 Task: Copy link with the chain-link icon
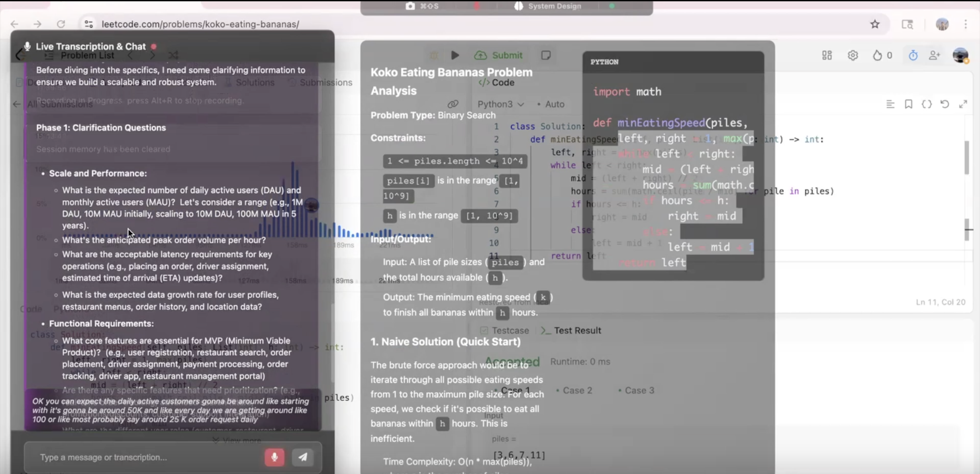(x=453, y=104)
